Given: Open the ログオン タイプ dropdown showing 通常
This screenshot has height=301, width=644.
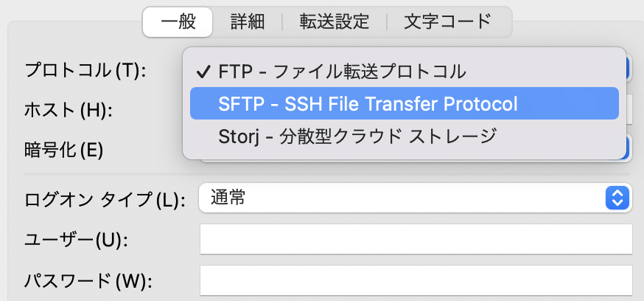Looking at the screenshot, I should pyautogui.click(x=416, y=198).
